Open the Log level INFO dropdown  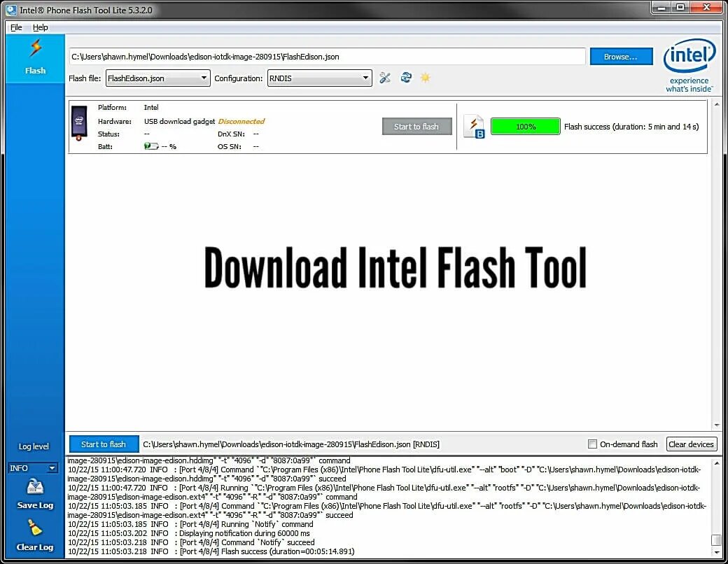tap(32, 468)
